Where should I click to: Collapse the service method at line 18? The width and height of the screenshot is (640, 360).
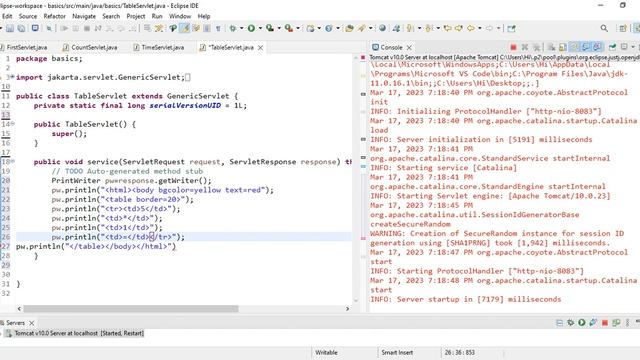tap(13, 161)
